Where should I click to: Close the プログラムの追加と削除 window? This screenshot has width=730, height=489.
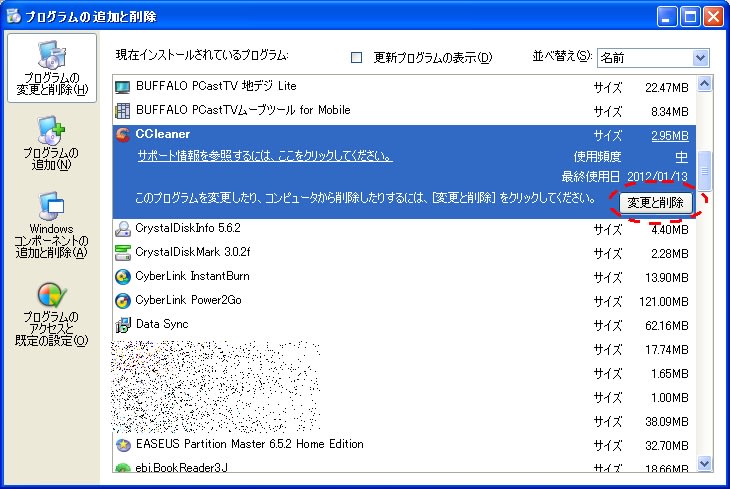(x=713, y=17)
